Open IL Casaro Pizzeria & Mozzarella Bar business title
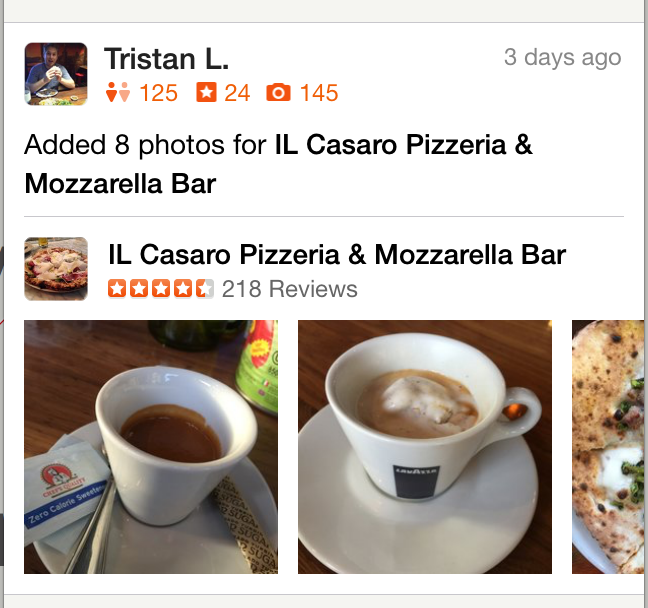The image size is (648, 608). 337,254
